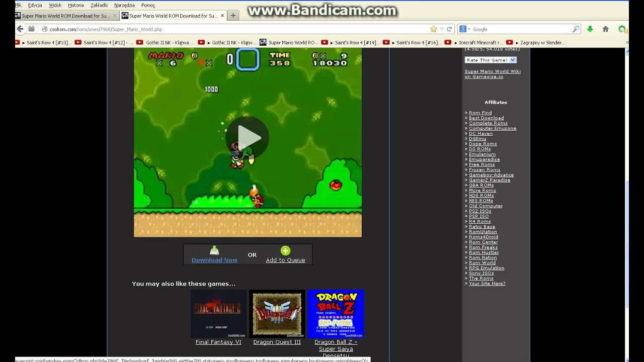
Task: Open the green downloads arrow
Action: [590, 29]
